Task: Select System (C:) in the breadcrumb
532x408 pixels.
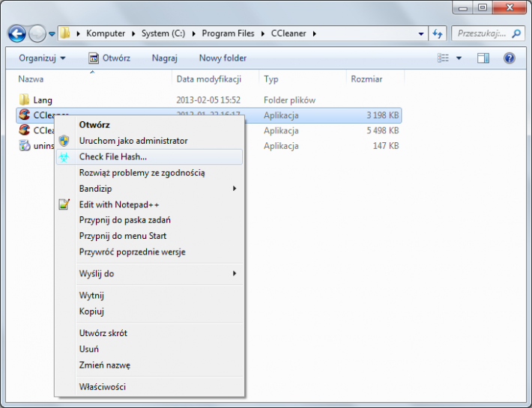Action: [x=163, y=34]
